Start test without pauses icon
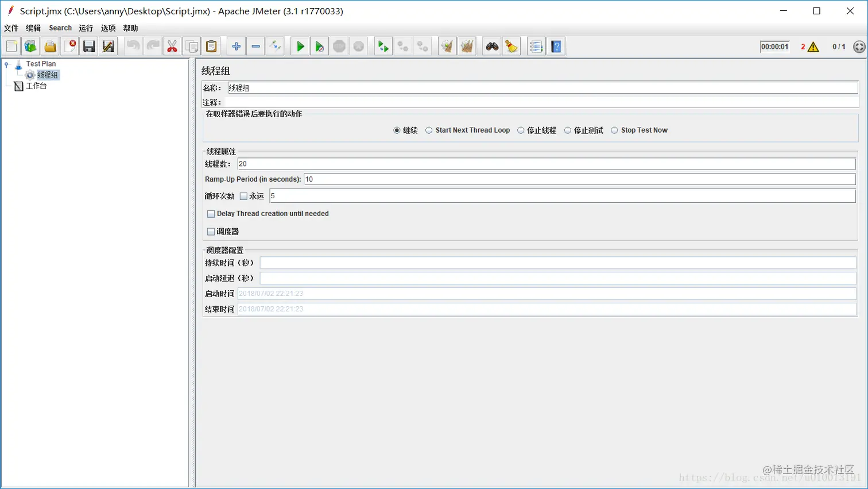The image size is (868, 489). 320,47
